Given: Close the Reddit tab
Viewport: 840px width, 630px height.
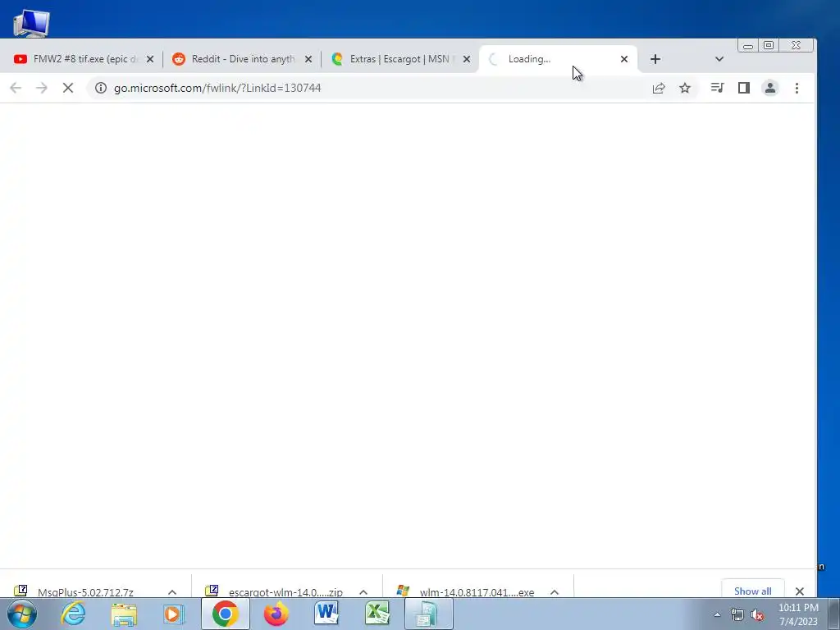Looking at the screenshot, I should (x=308, y=59).
